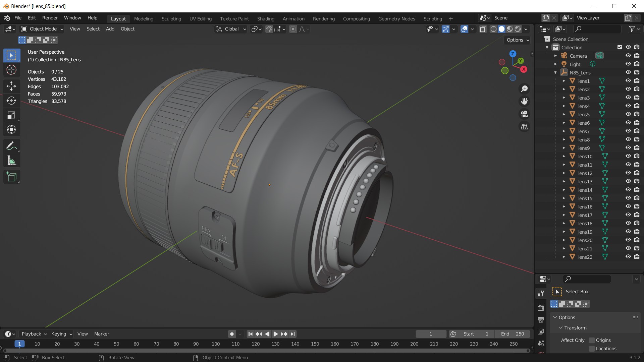The width and height of the screenshot is (644, 362).
Task: Switch to solid viewport shading
Action: (501, 29)
